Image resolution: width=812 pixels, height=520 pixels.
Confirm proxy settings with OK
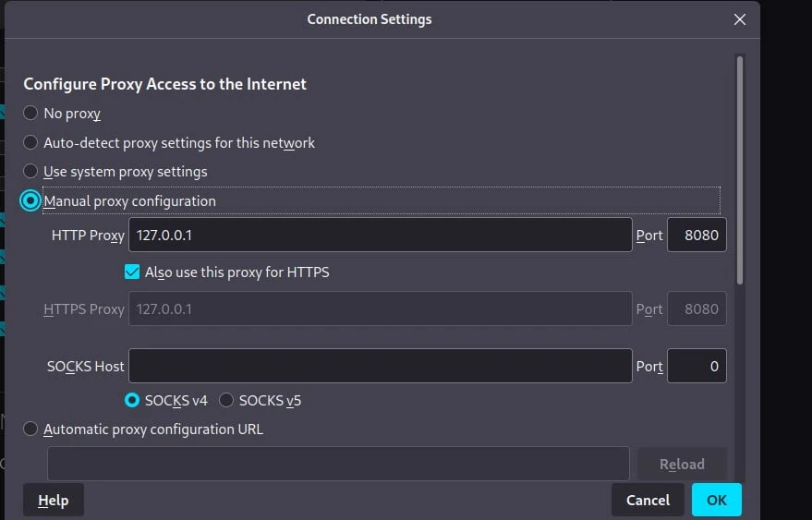point(716,500)
